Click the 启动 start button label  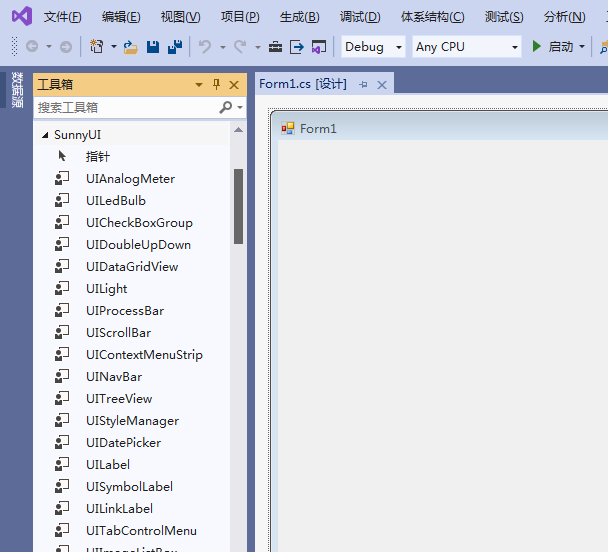coord(561,47)
